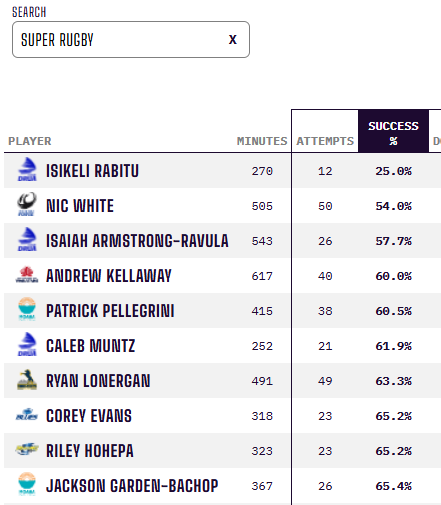Sort table by Attempts column header
This screenshot has width=441, height=505.
point(325,141)
